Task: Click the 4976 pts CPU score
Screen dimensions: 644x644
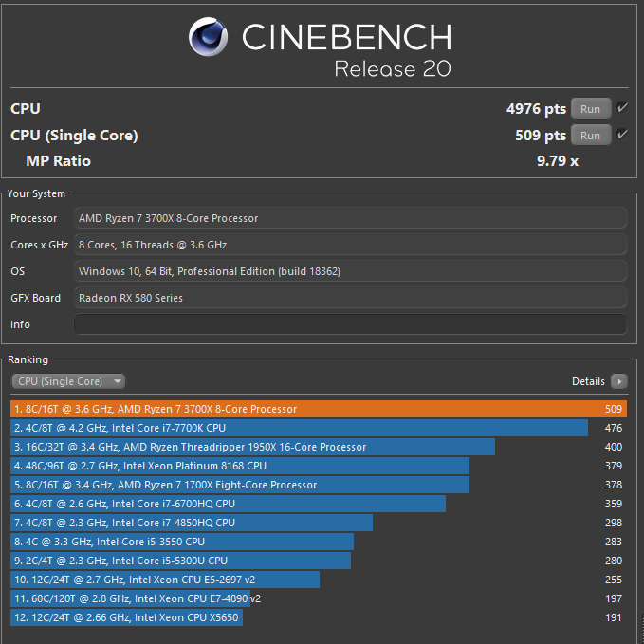Action: tap(536, 109)
